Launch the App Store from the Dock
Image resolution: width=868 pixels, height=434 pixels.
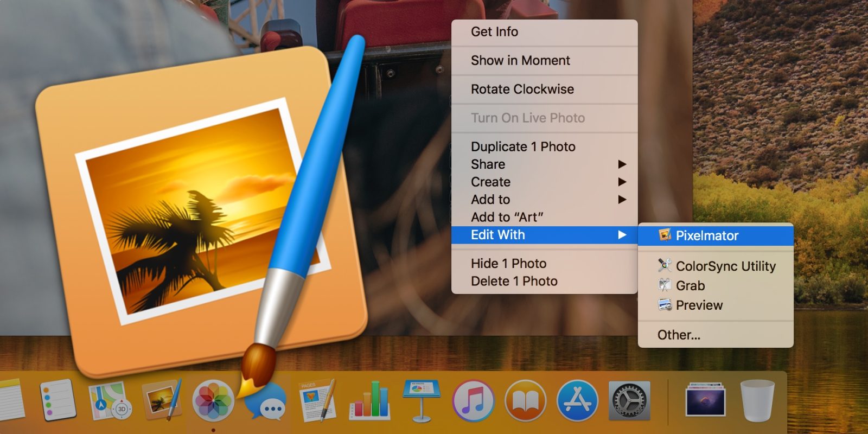pos(578,401)
